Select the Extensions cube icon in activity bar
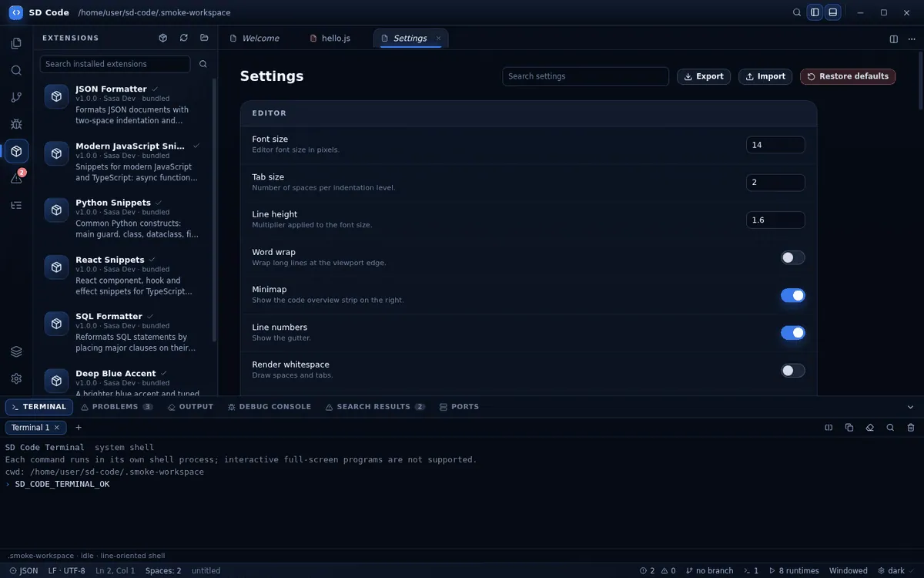 (16, 151)
